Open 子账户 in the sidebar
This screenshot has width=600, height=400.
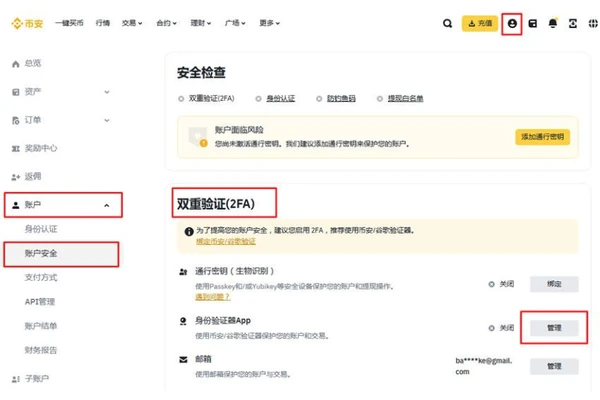coord(37,379)
